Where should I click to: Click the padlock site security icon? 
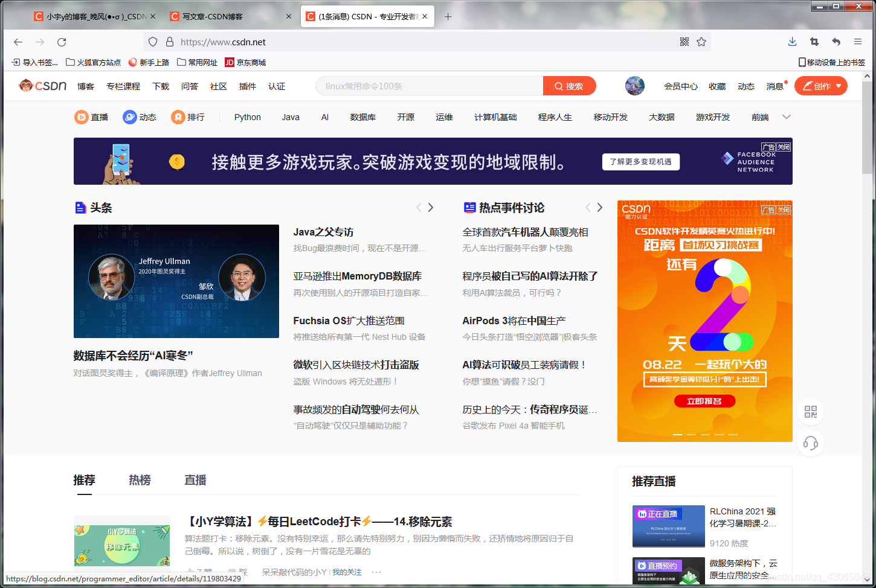pos(170,42)
